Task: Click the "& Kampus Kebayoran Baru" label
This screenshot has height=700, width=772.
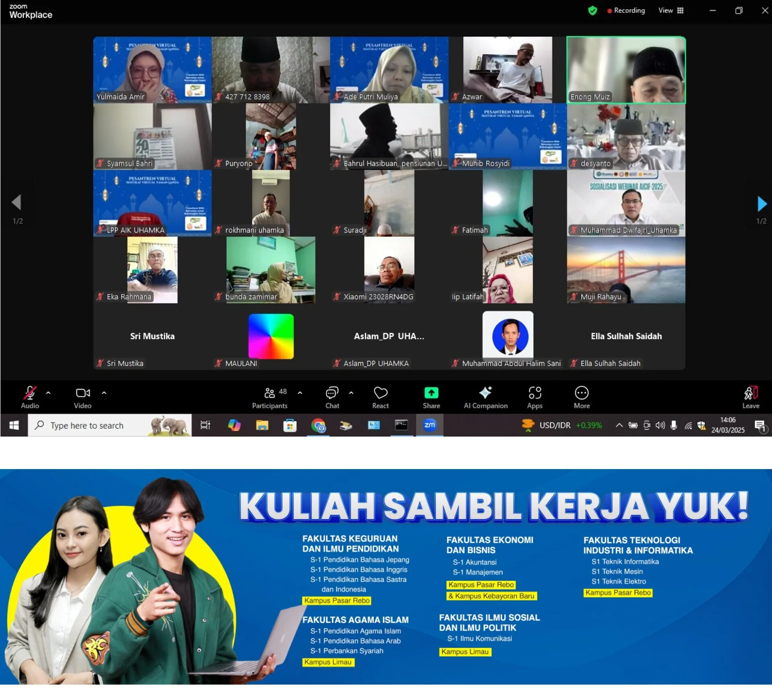Action: click(491, 596)
